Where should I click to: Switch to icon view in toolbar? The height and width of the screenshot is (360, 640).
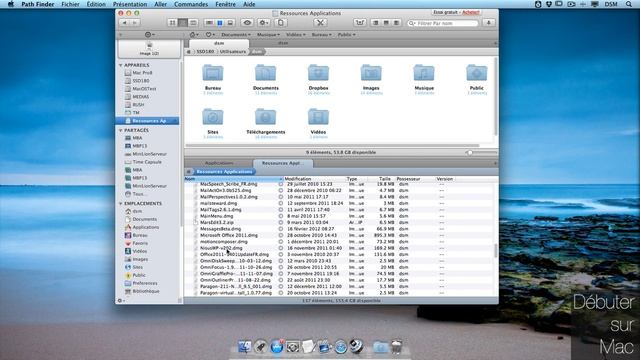click(x=173, y=23)
